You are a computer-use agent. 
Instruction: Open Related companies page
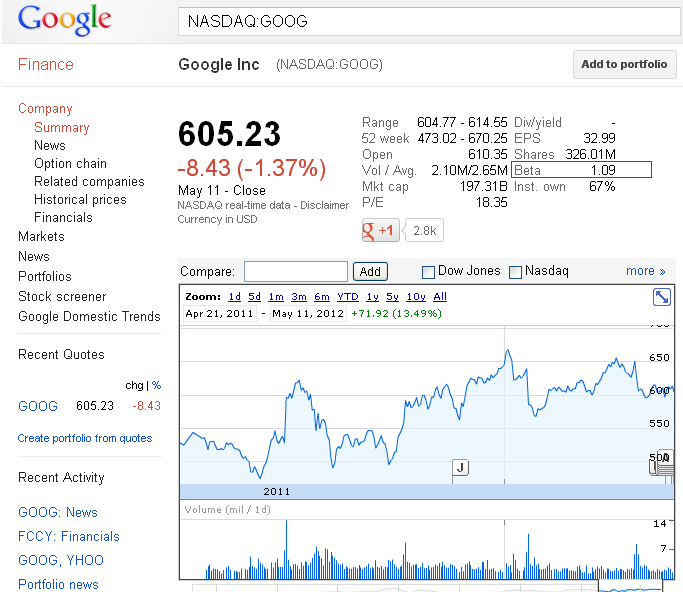tap(89, 181)
